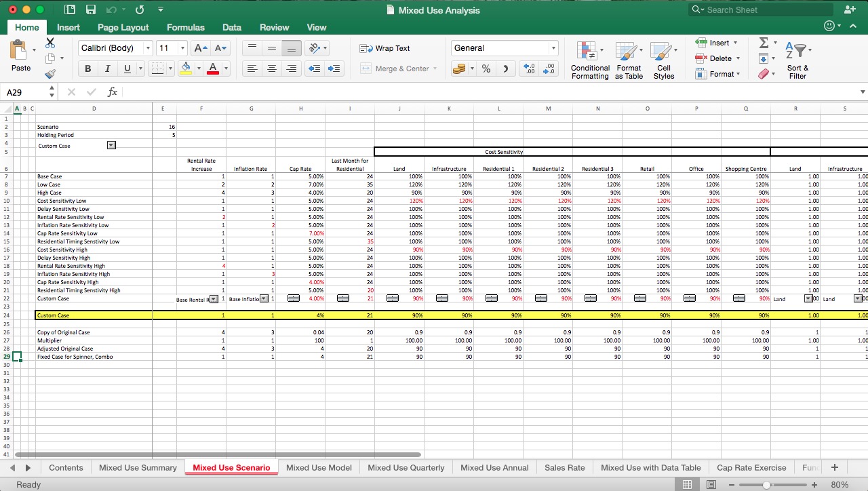Screen dimensions: 868x491
Task: Zoom out with the minus button
Action: (x=732, y=485)
